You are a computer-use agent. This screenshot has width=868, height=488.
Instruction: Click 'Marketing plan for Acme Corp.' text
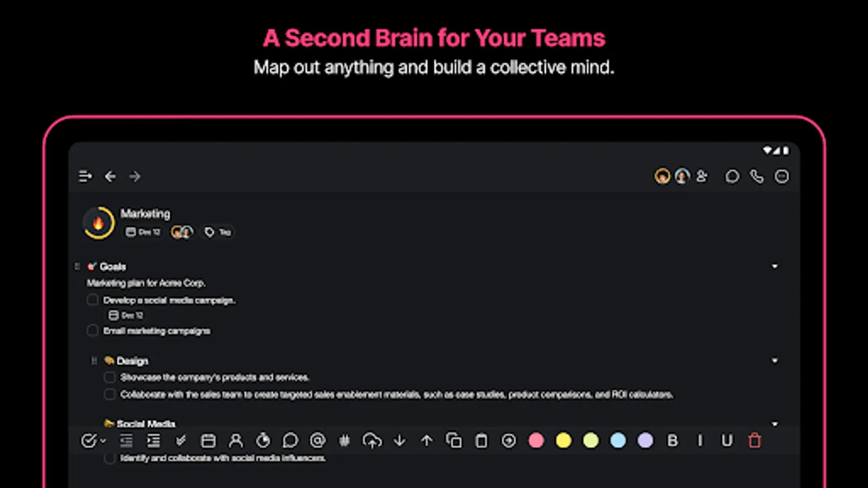[146, 282]
